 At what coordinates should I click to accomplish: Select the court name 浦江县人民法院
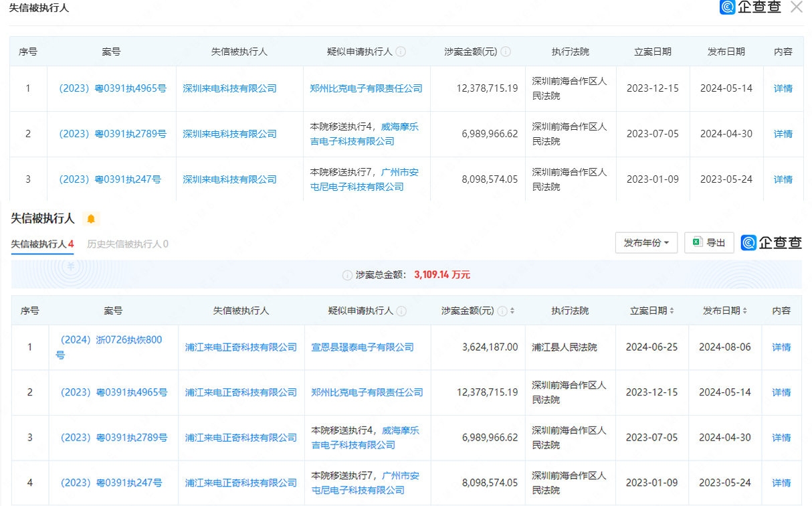tap(565, 347)
